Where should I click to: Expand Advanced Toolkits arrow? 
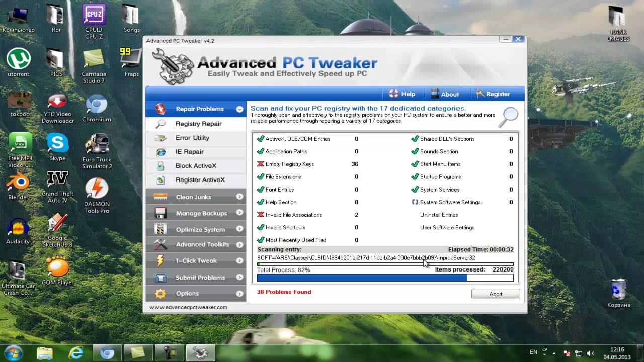(x=239, y=245)
